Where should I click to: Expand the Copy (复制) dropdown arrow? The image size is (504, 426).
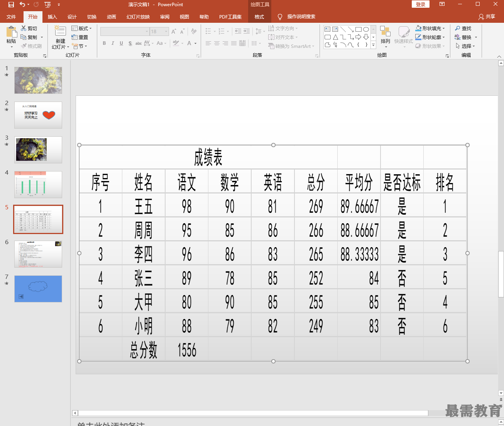pyautogui.click(x=42, y=37)
